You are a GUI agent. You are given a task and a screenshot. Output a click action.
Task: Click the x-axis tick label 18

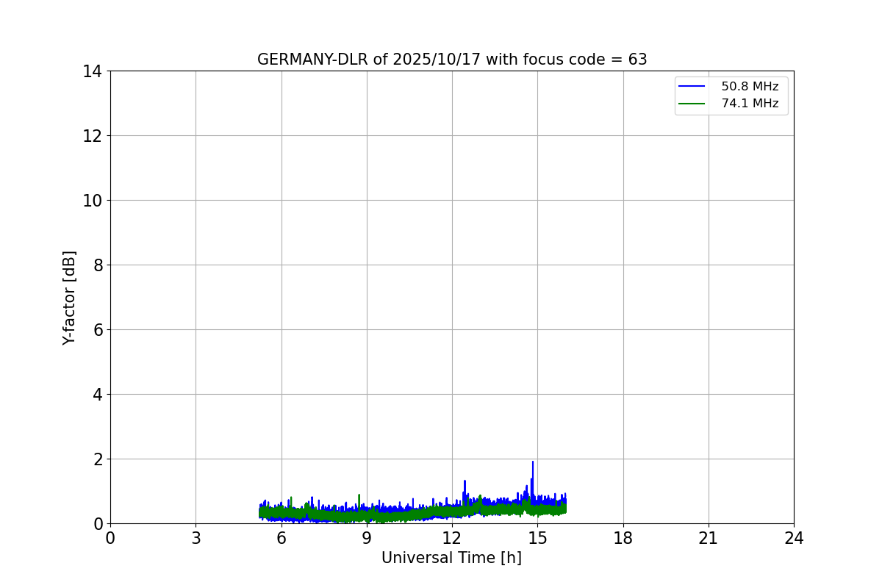pyautogui.click(x=623, y=538)
